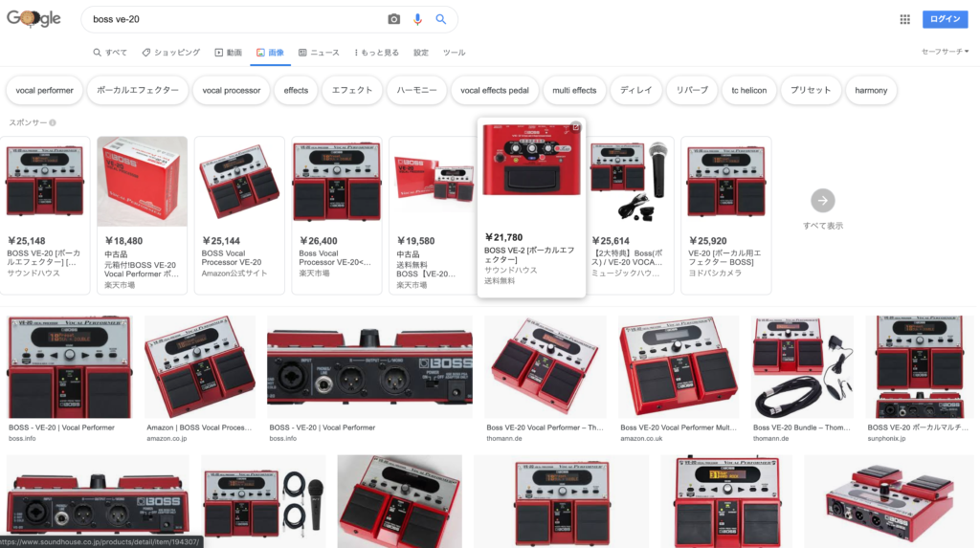The height and width of the screenshot is (548, 980).
Task: Switch to the ショッピング tab
Action: coord(170,53)
